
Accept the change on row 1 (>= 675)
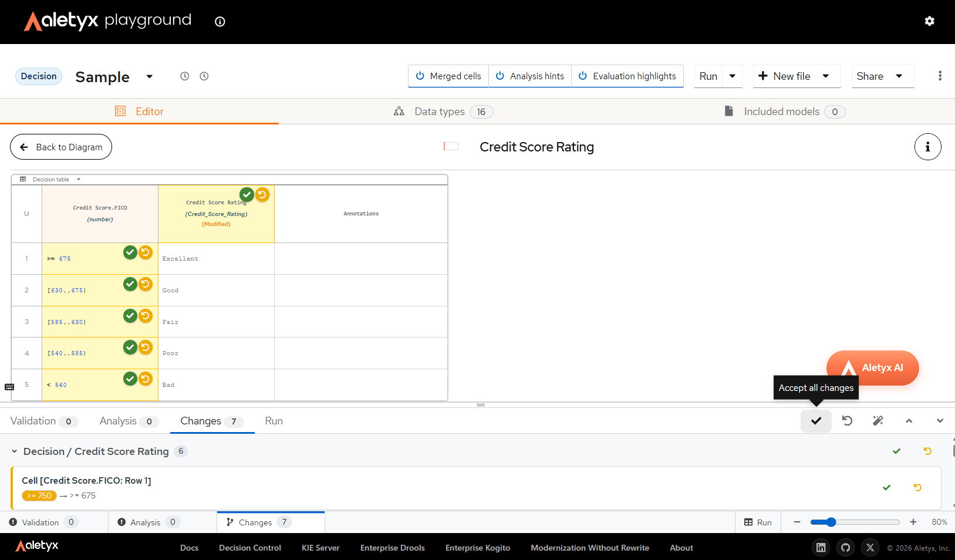130,252
